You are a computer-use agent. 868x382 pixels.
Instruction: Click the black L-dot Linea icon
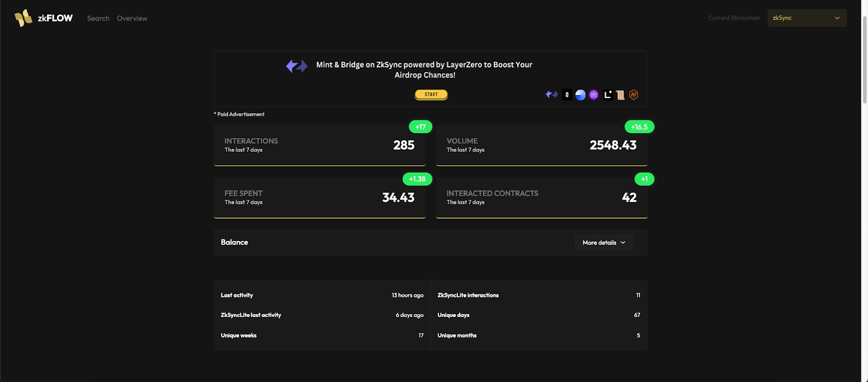click(608, 95)
